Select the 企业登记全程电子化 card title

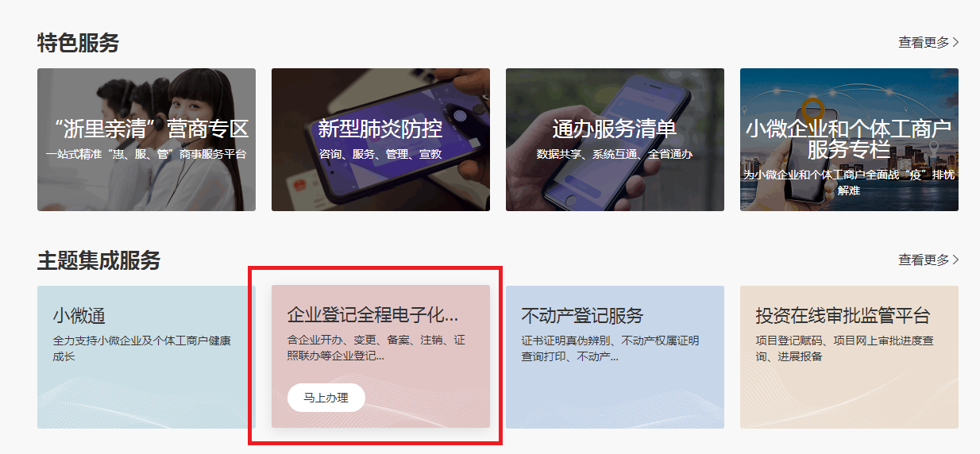(372, 315)
